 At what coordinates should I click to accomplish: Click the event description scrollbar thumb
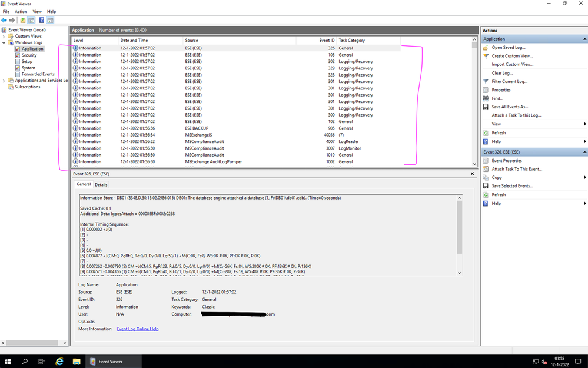point(459,227)
